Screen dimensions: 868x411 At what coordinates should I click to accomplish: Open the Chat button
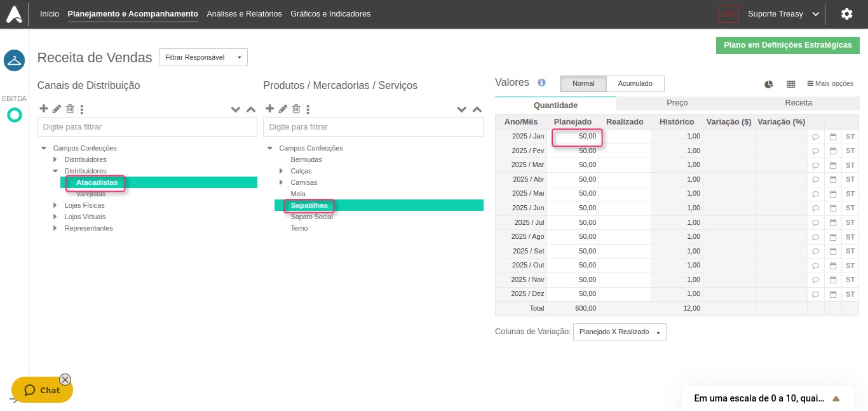coord(42,390)
